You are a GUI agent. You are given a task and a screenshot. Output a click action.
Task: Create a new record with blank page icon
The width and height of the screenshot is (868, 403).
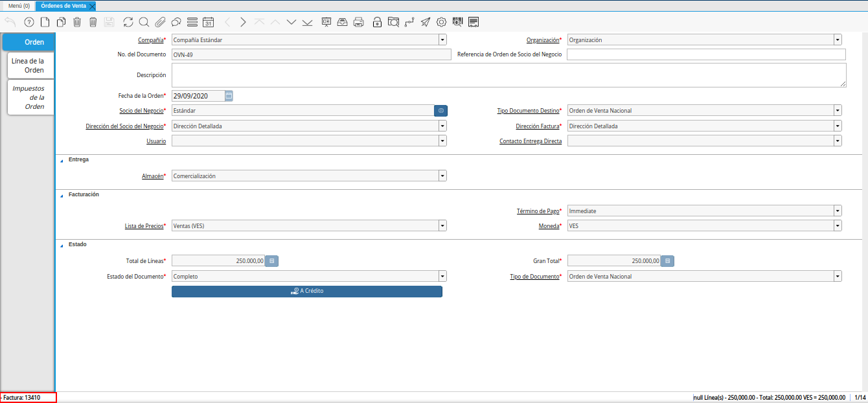(x=45, y=22)
